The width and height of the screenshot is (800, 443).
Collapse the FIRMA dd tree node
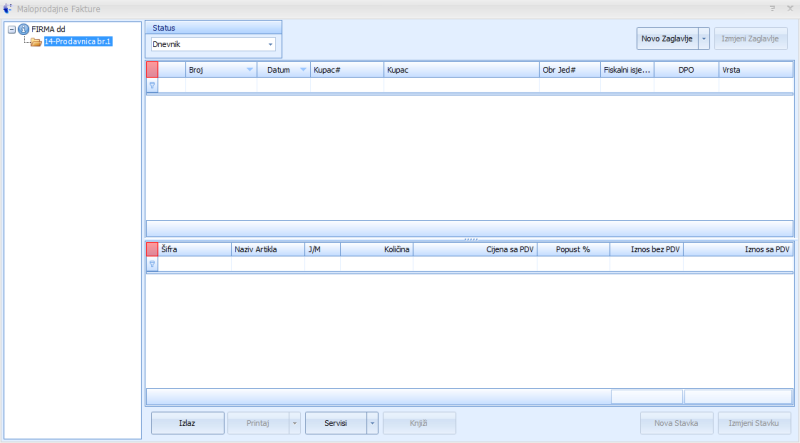[x=11, y=29]
